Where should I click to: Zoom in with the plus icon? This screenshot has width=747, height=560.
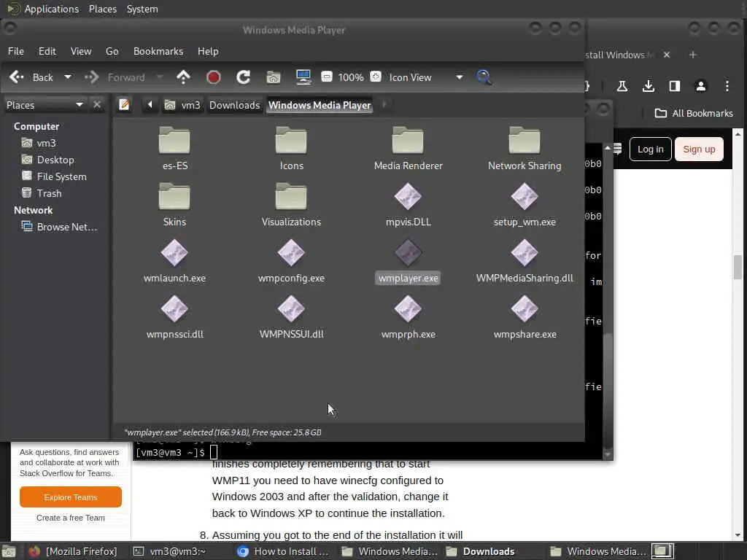[376, 77]
